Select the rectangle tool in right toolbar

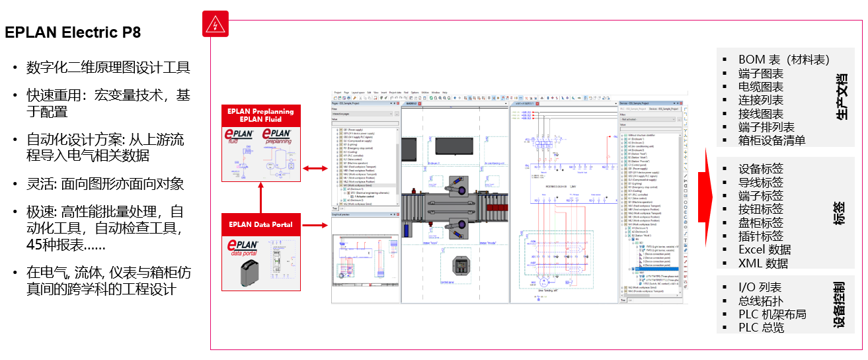coord(686,191)
